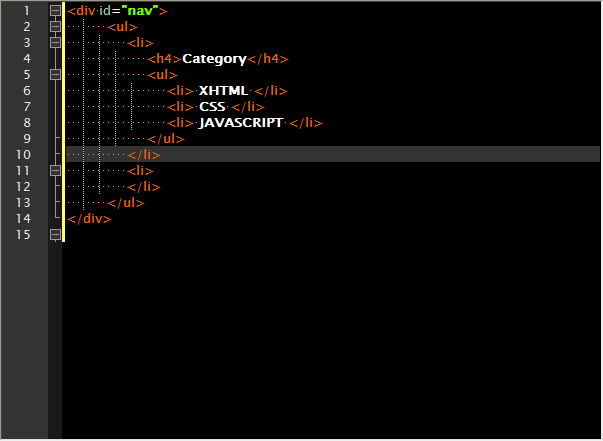
Task: Collapse the div id nav fold on line 1
Action: tap(55, 10)
